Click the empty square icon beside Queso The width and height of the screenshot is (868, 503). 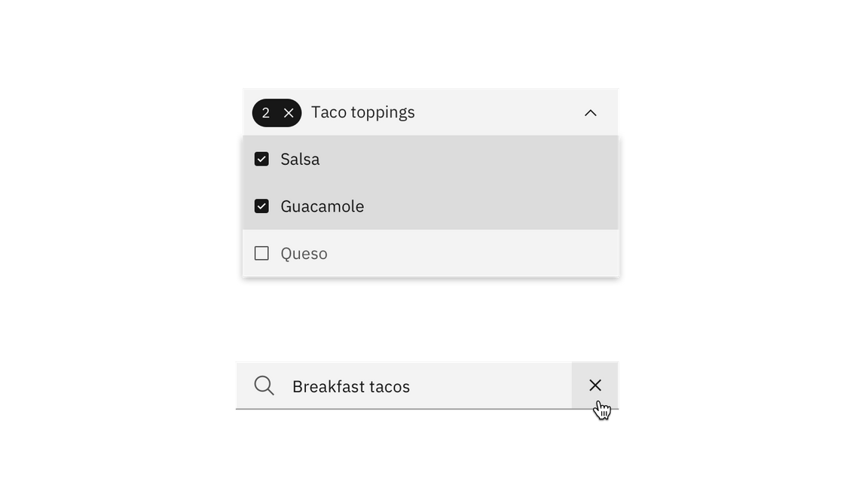pyautogui.click(x=261, y=253)
